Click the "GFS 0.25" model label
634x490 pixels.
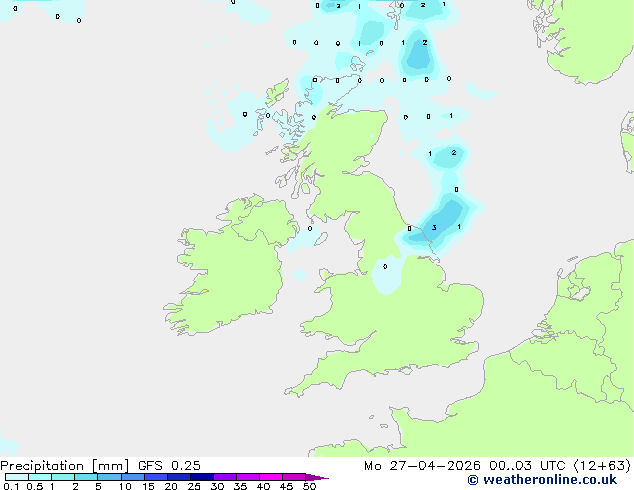pyautogui.click(x=169, y=466)
